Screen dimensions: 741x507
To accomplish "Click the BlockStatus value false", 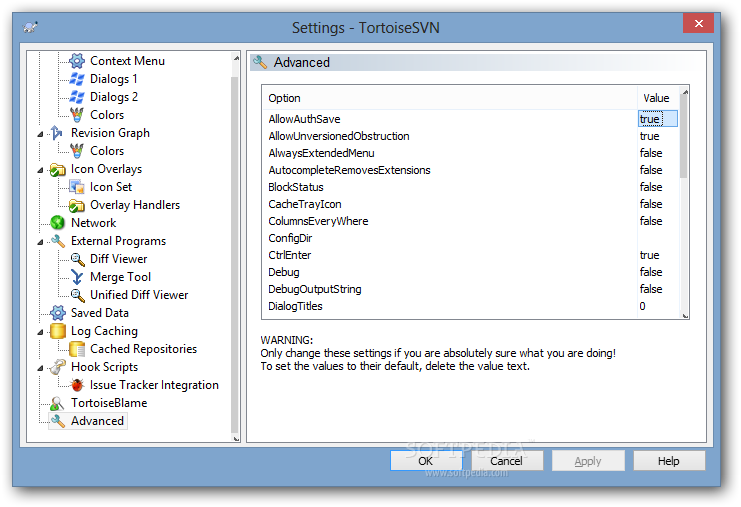I will click(651, 187).
